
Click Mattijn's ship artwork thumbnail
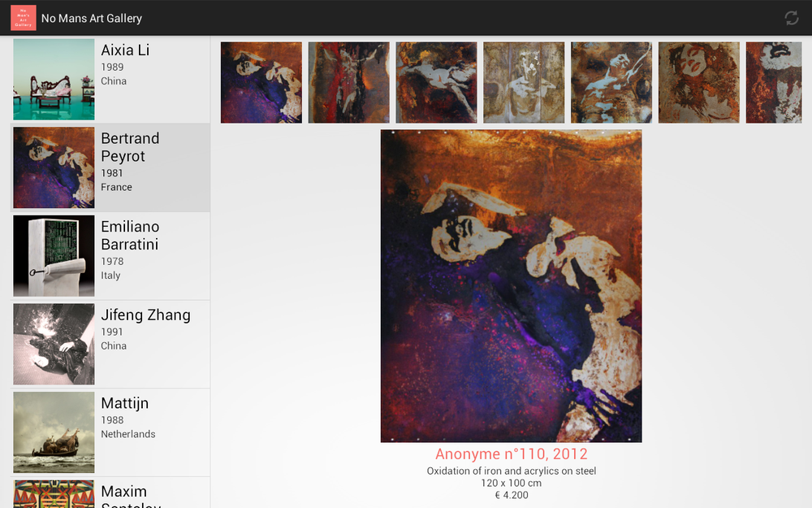(54, 432)
